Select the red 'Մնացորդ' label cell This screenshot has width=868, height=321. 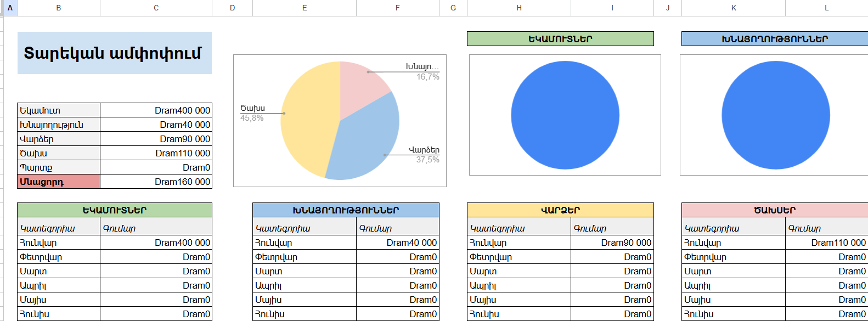point(59,182)
